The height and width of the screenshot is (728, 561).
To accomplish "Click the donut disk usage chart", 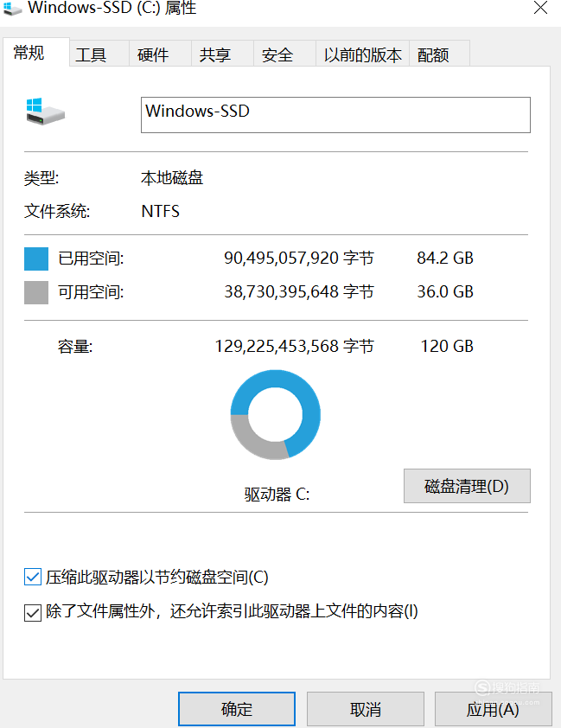I will click(x=276, y=415).
